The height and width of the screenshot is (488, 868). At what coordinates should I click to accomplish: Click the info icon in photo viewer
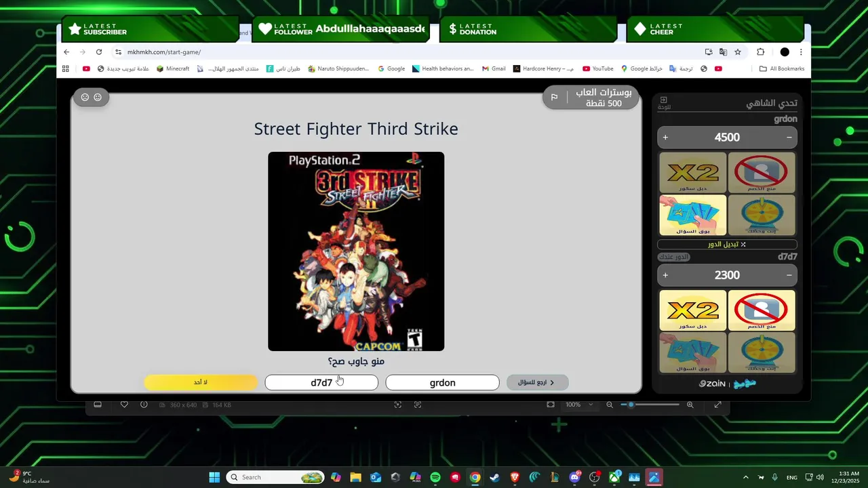(x=144, y=405)
